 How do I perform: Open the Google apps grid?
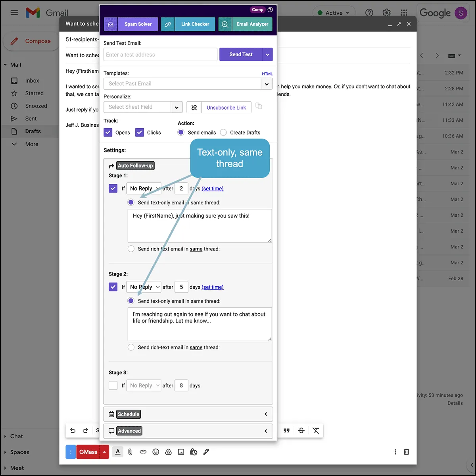point(404,13)
